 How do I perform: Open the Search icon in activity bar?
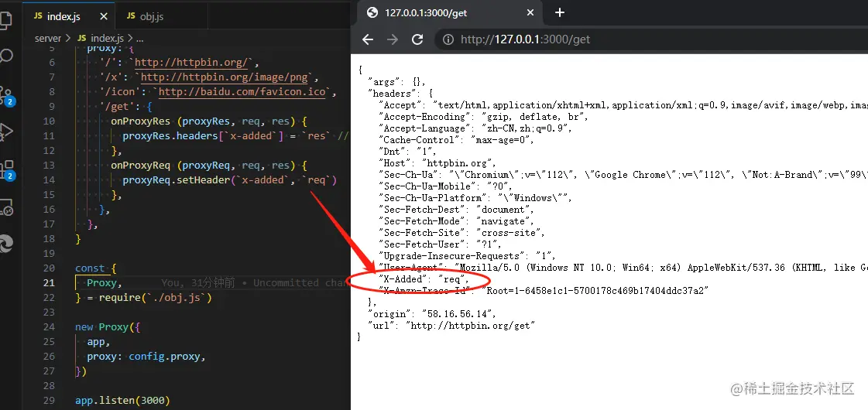tap(6, 56)
